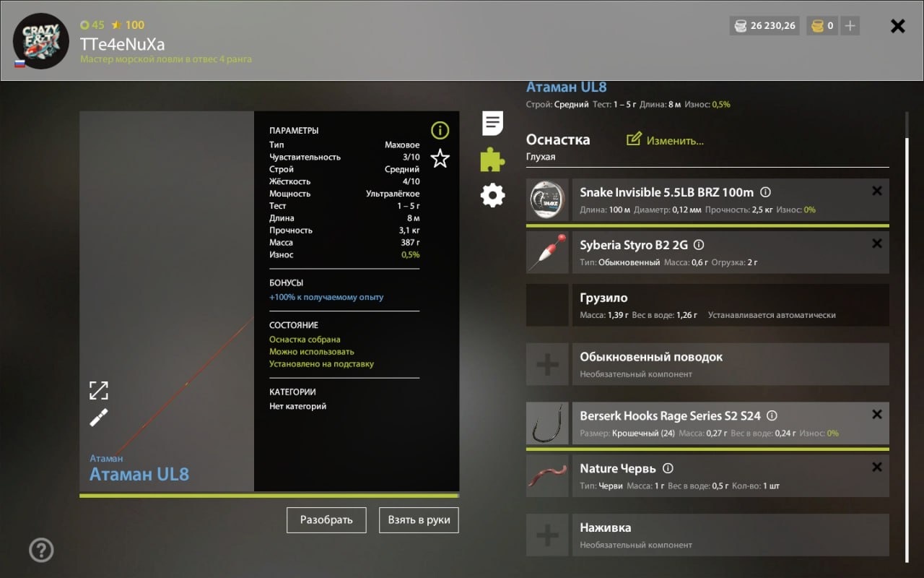924x578 pixels.
Task: Open the player avatar profile picture
Action: [41, 41]
